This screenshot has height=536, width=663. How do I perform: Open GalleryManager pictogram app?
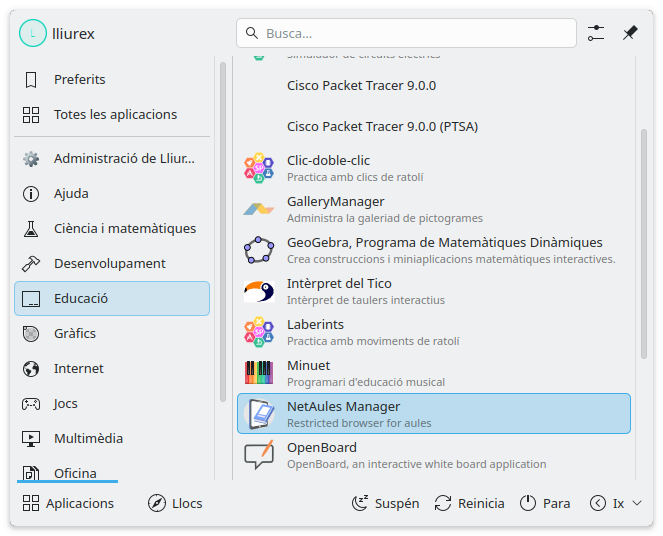click(433, 209)
